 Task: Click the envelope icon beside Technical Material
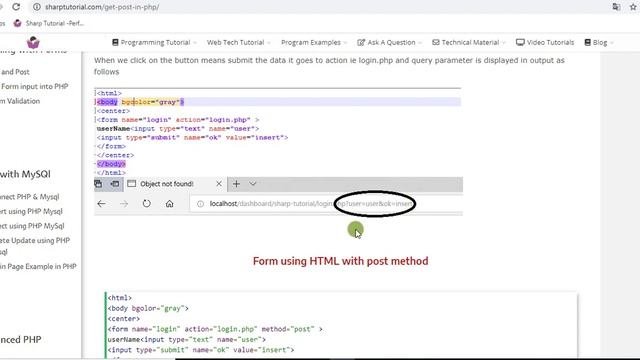436,42
